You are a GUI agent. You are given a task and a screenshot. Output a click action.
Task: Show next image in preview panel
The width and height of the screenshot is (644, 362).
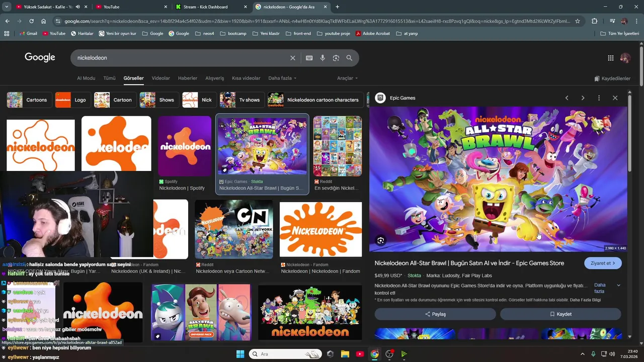pyautogui.click(x=583, y=98)
